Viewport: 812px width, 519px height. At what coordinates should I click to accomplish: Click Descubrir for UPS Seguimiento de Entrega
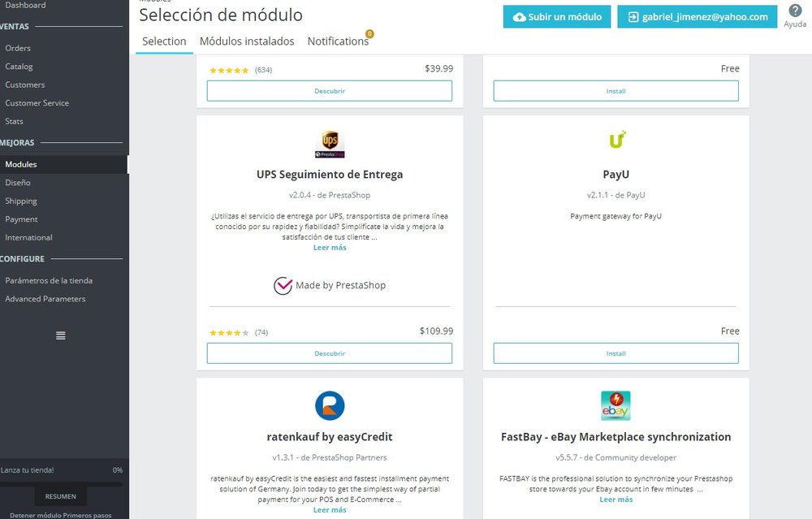[330, 353]
